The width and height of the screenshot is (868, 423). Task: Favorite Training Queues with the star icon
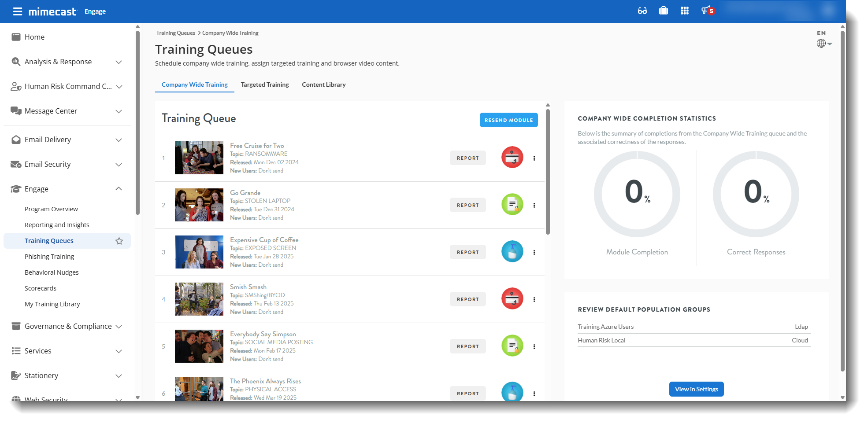point(119,241)
